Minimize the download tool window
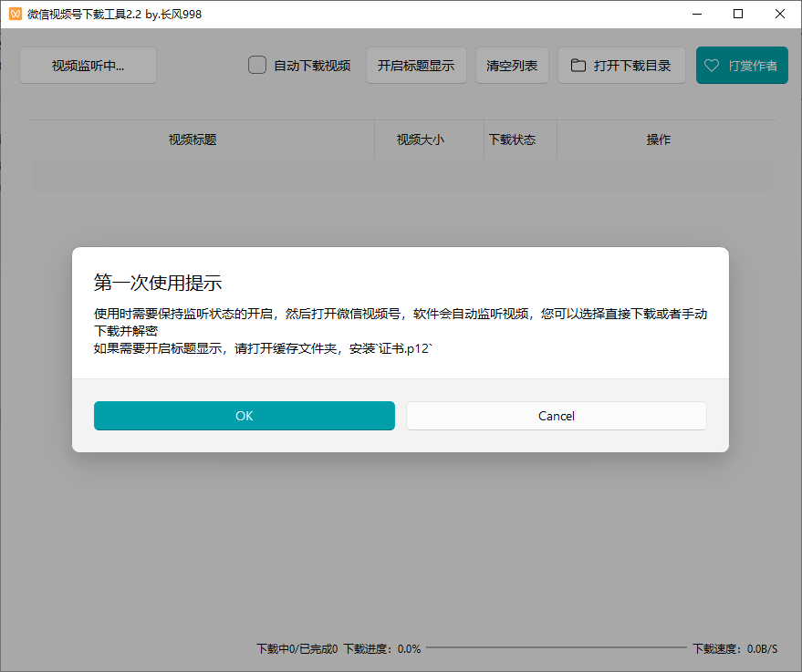The height and width of the screenshot is (672, 802). point(696,14)
